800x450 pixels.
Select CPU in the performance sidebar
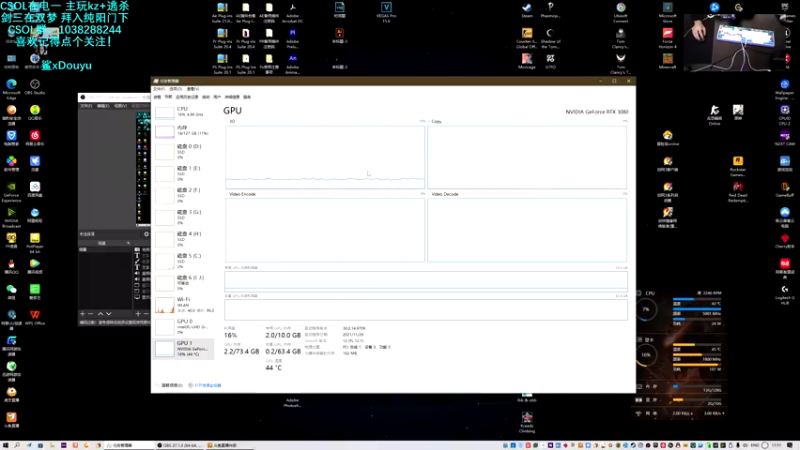(184, 112)
